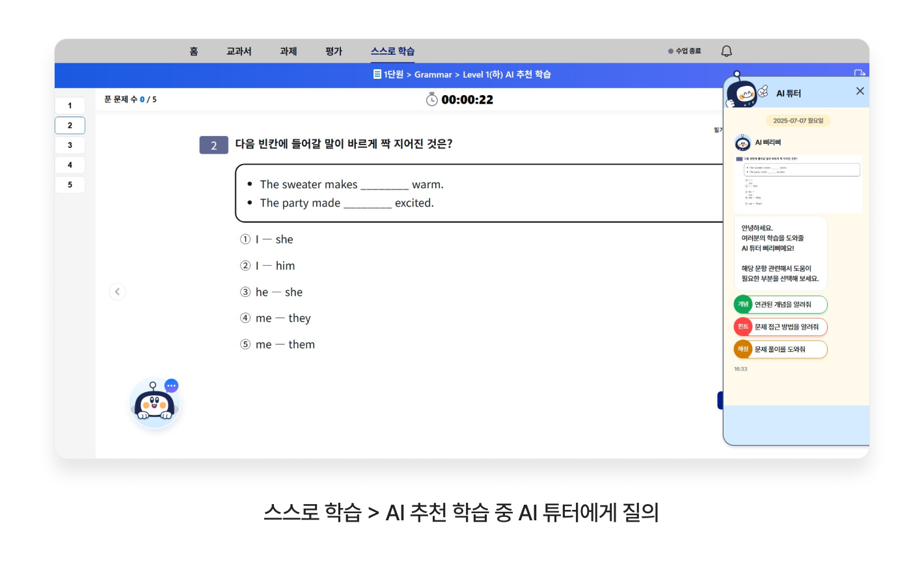
Task: Open the 교과서 tab
Action: click(x=239, y=51)
